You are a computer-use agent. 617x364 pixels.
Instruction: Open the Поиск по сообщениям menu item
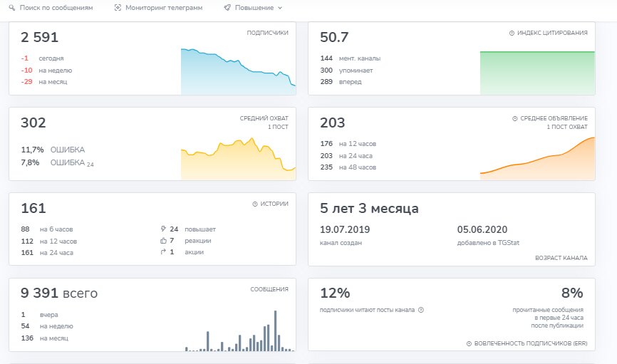click(x=56, y=8)
